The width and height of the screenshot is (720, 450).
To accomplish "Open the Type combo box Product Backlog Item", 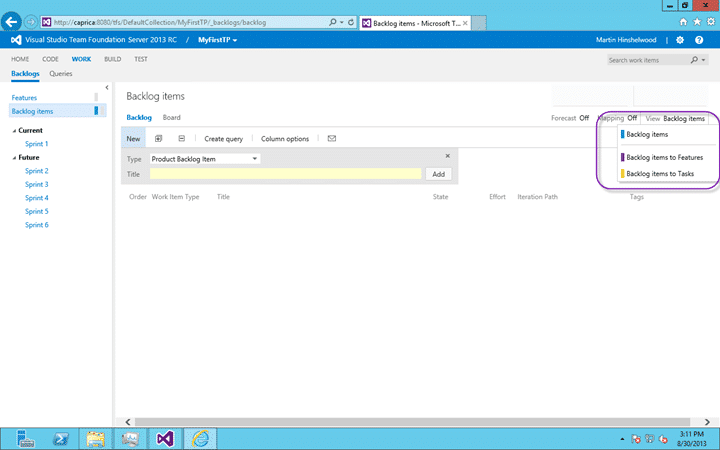I will point(205,159).
